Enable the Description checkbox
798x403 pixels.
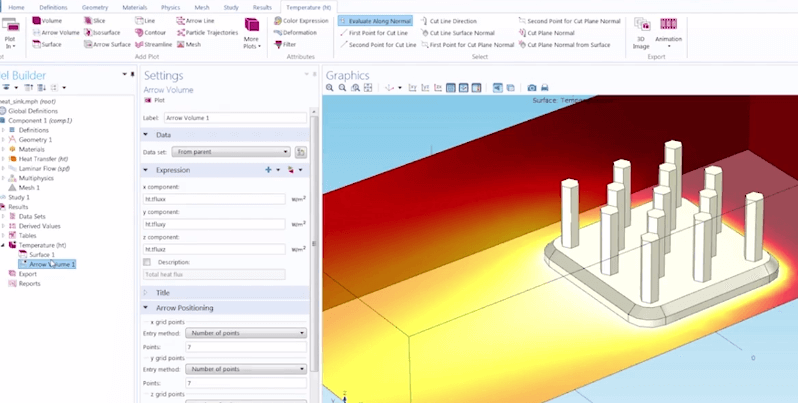pyautogui.click(x=147, y=262)
